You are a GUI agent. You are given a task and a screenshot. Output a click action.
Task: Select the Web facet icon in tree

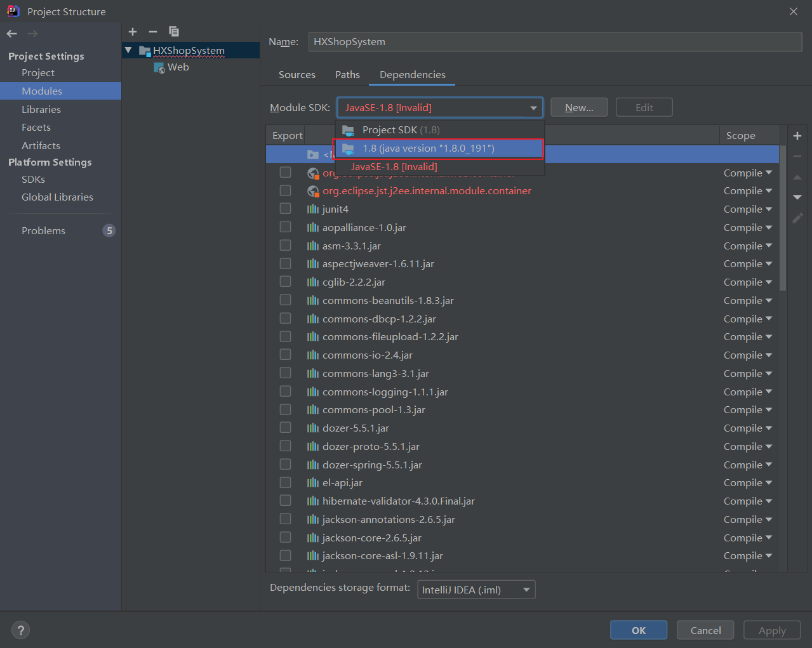[x=159, y=68]
